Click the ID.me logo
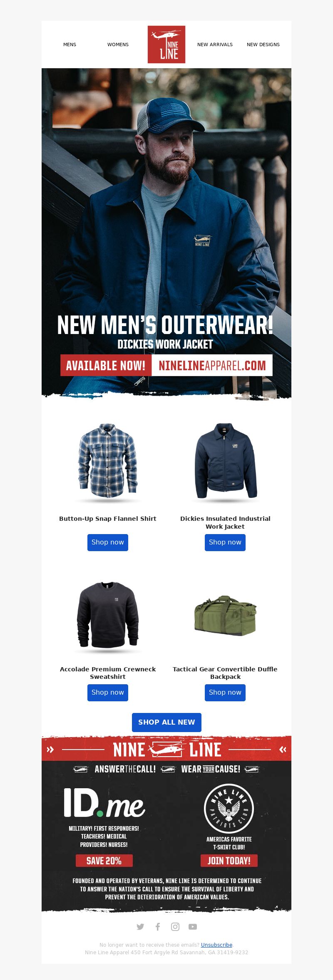Viewport: 333px width, 980px height. pyautogui.click(x=104, y=802)
